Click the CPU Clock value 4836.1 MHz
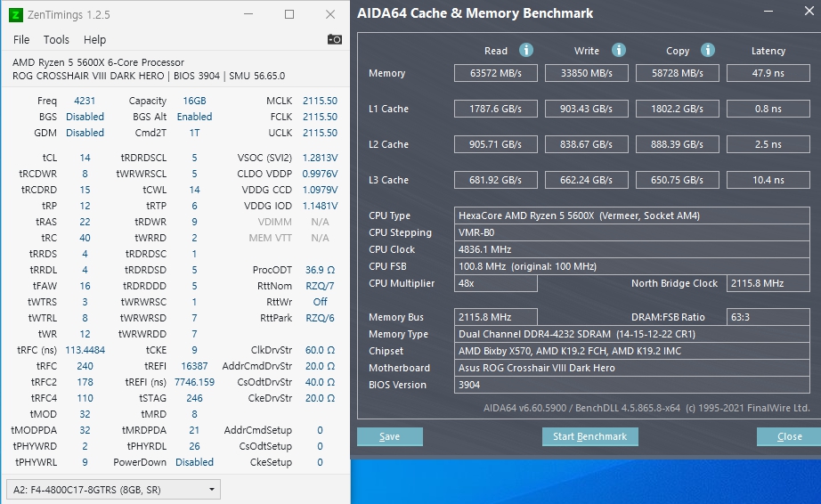The width and height of the screenshot is (821, 504). (632, 249)
